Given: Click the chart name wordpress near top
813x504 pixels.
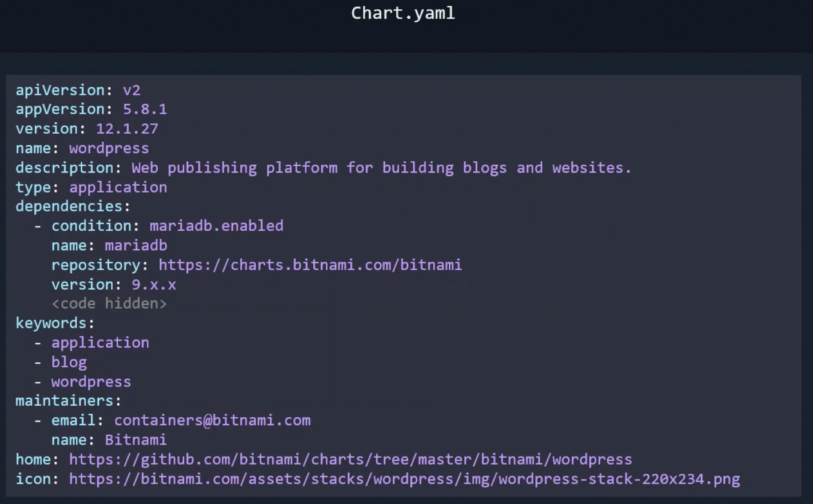Looking at the screenshot, I should click(x=109, y=148).
